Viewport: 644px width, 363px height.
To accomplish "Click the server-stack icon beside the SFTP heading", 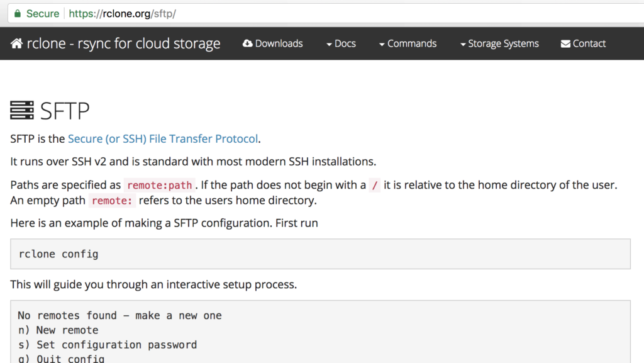I will [x=21, y=109].
